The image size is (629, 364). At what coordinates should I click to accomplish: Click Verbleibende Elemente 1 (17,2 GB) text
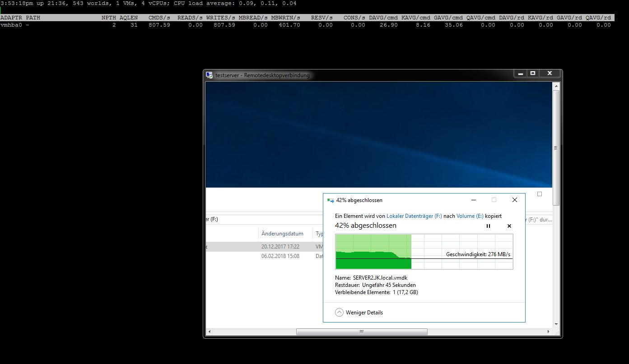click(376, 292)
